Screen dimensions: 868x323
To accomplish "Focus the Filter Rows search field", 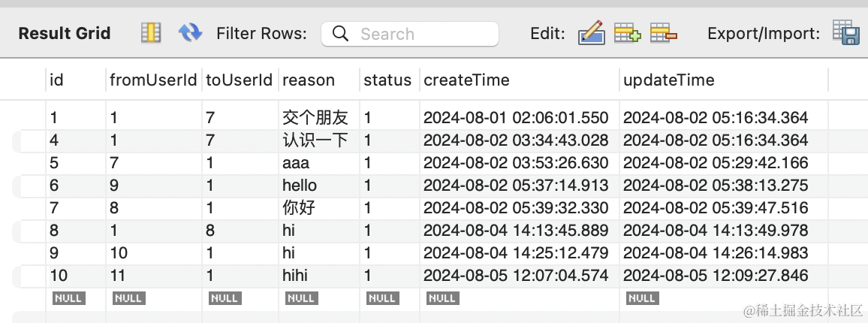I will pos(410,34).
